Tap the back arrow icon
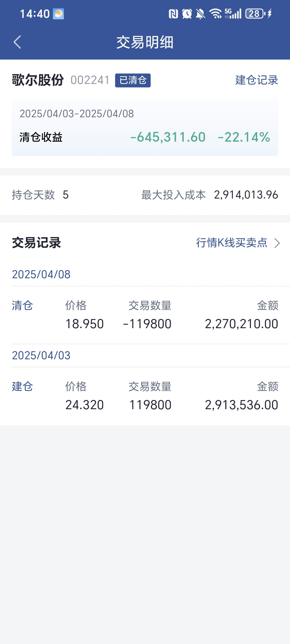This screenshot has height=644, width=290. [x=17, y=42]
